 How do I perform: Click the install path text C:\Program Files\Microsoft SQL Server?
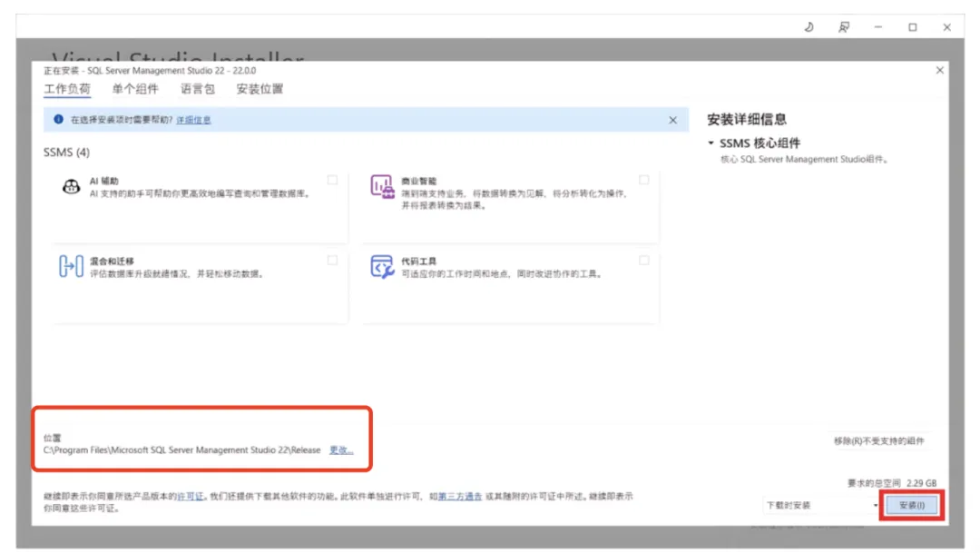pos(181,449)
